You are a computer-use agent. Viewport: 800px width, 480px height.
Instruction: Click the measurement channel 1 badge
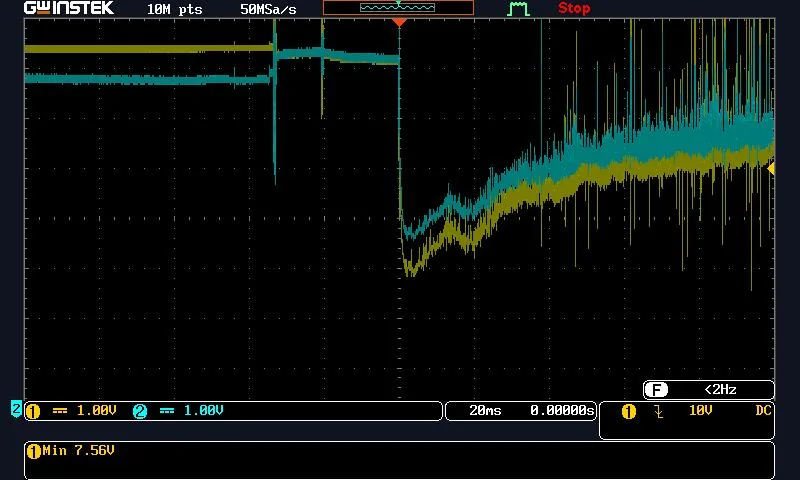34,451
